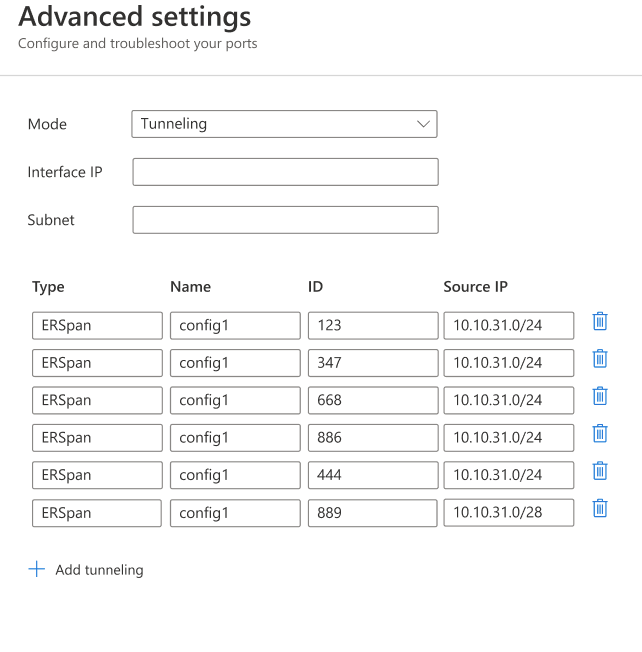642x652 pixels.
Task: Click the Type field in the first row
Action: (x=97, y=325)
